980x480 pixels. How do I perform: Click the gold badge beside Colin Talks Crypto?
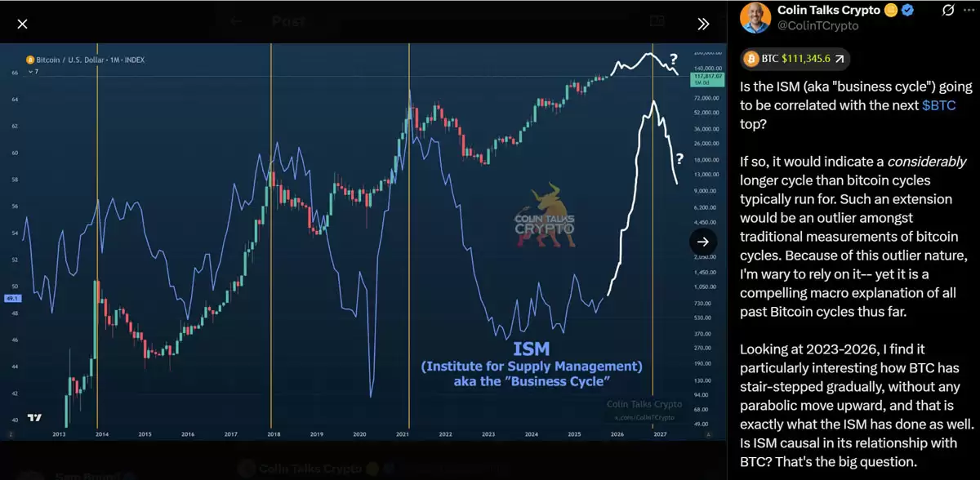point(890,11)
